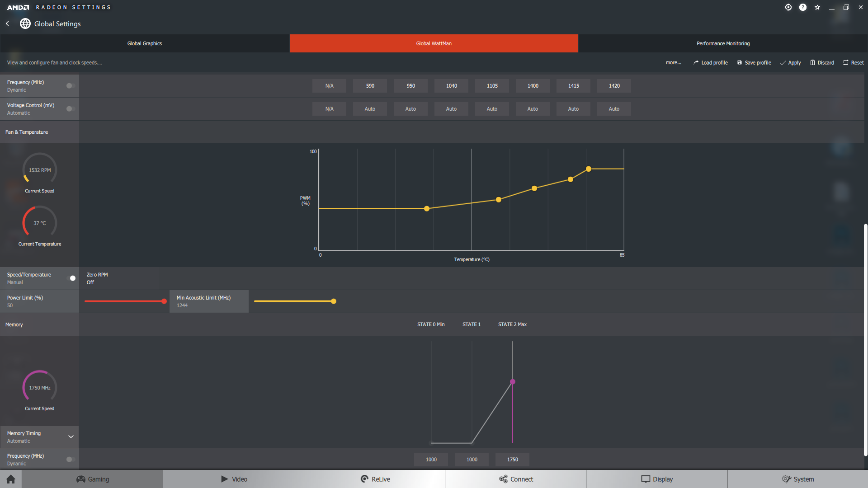This screenshot has width=868, height=488.
Task: Select the first fan curve point
Action: 427,209
